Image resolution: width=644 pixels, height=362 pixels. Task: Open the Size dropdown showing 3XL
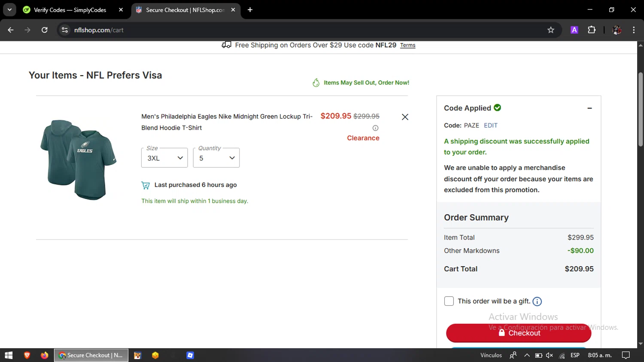(x=164, y=158)
